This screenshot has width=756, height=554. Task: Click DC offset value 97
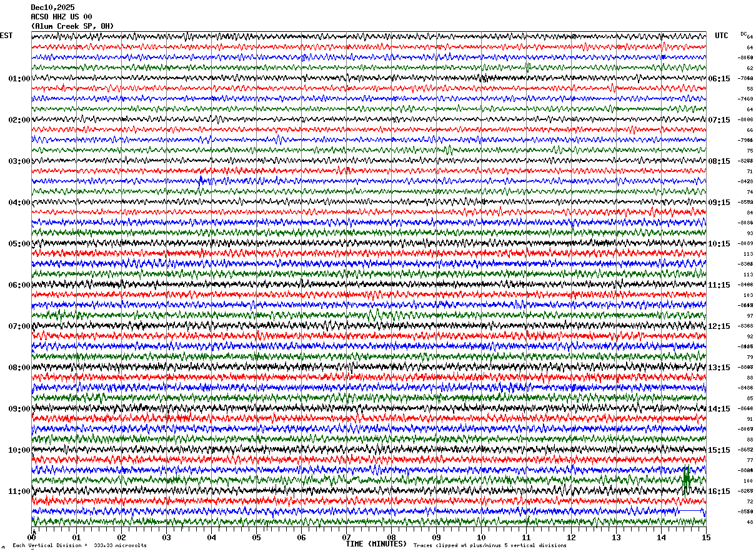coord(750,316)
